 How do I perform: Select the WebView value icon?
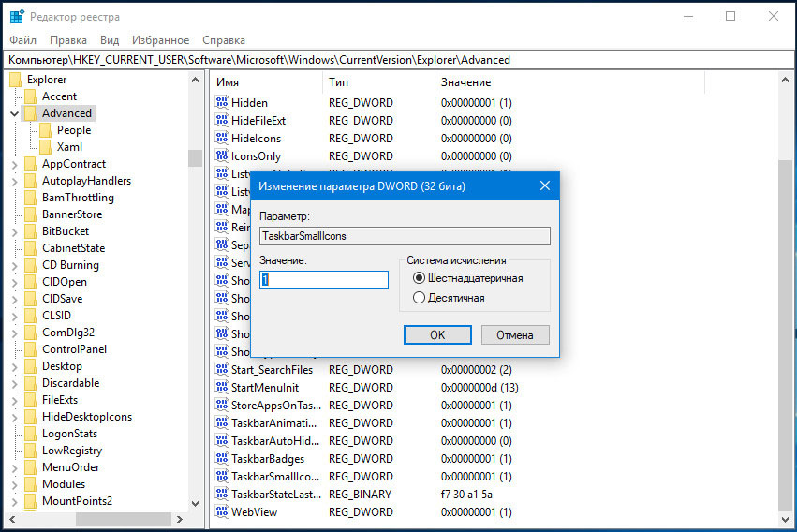[222, 511]
